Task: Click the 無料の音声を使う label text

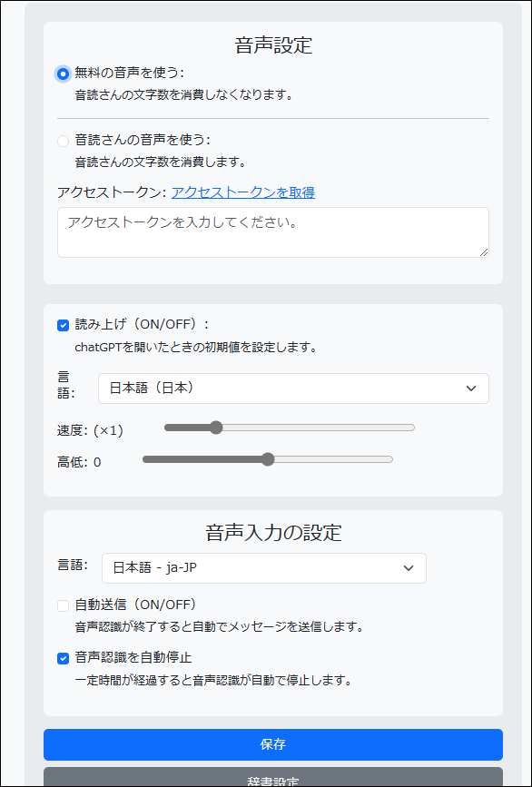Action: [x=130, y=74]
